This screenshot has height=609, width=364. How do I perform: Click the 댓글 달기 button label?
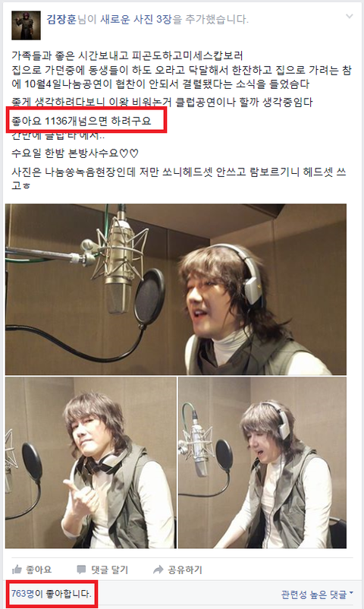(x=109, y=570)
